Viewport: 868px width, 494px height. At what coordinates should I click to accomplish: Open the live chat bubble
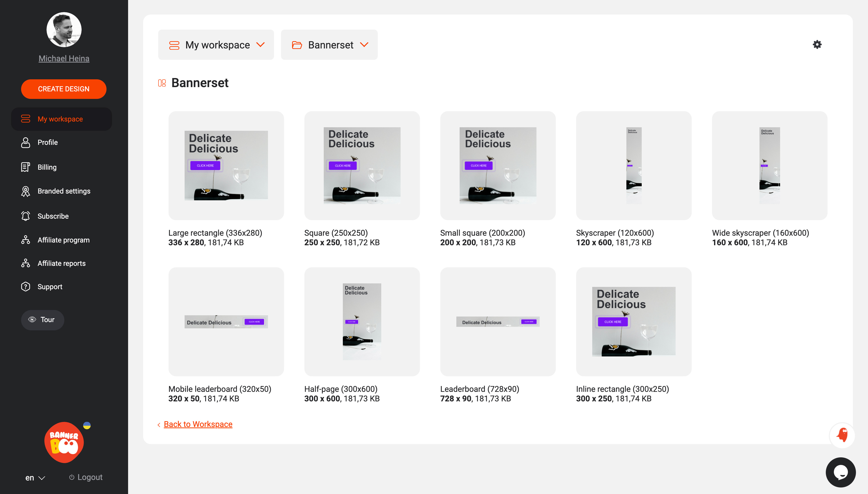841,472
